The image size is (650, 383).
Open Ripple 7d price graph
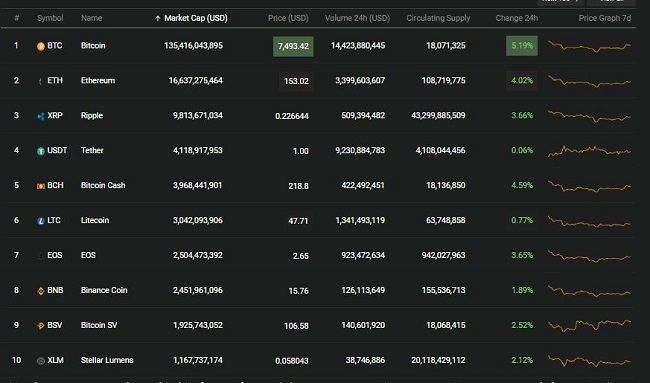pyautogui.click(x=589, y=116)
